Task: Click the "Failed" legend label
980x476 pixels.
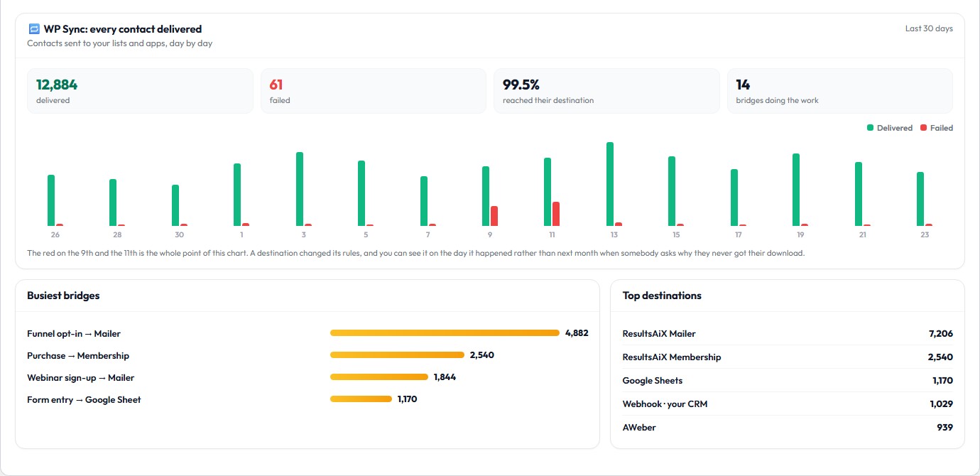Action: coord(942,128)
